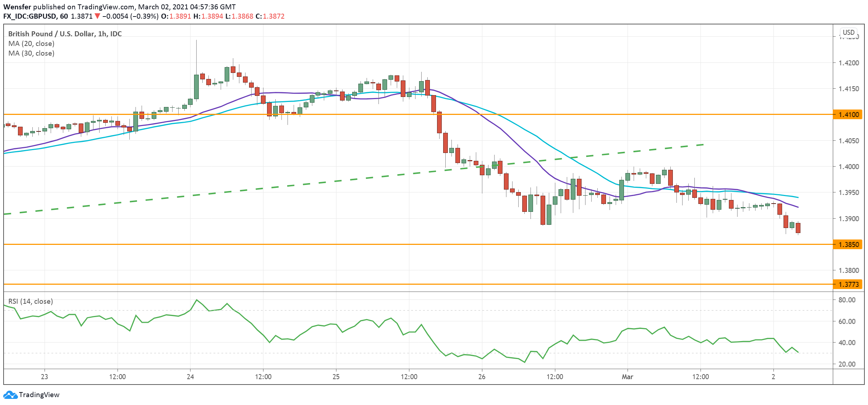Click the RSI (14, close) indicator label
This screenshot has width=868, height=405.
point(31,301)
